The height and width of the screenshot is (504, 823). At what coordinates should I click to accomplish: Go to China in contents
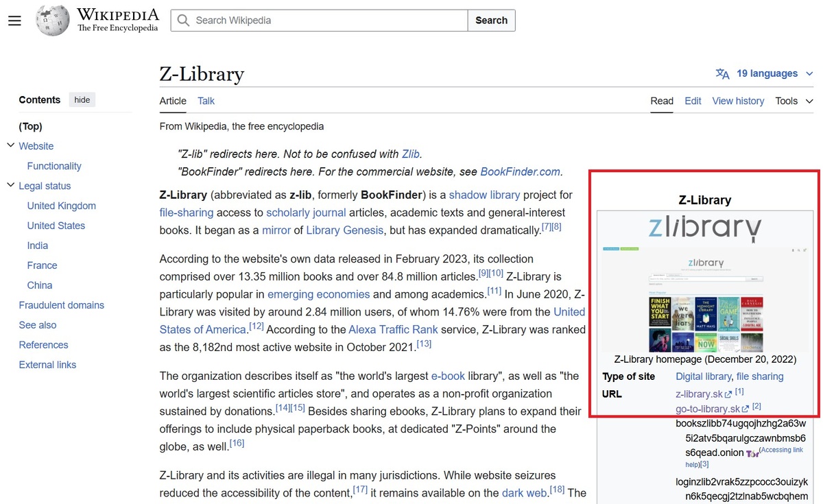[40, 285]
